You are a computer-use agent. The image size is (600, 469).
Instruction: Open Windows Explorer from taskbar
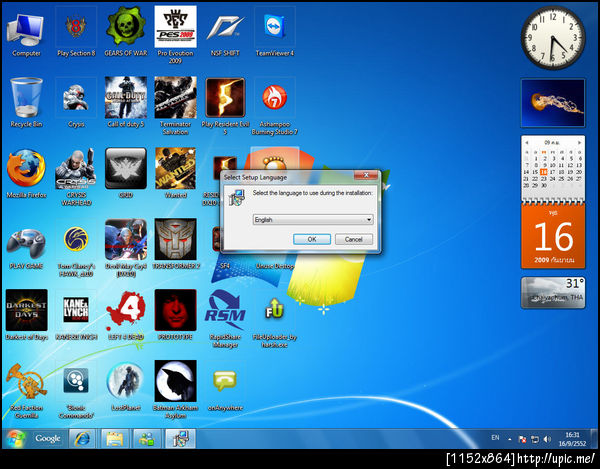coord(114,438)
